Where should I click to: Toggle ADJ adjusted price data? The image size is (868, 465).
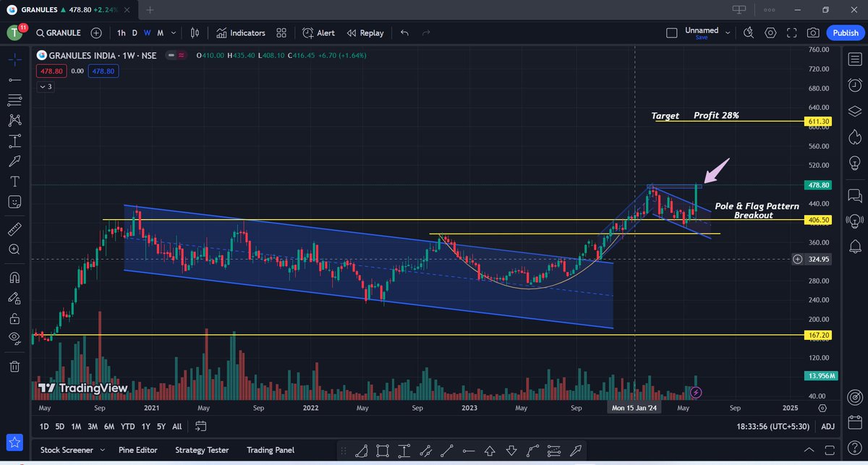827,427
